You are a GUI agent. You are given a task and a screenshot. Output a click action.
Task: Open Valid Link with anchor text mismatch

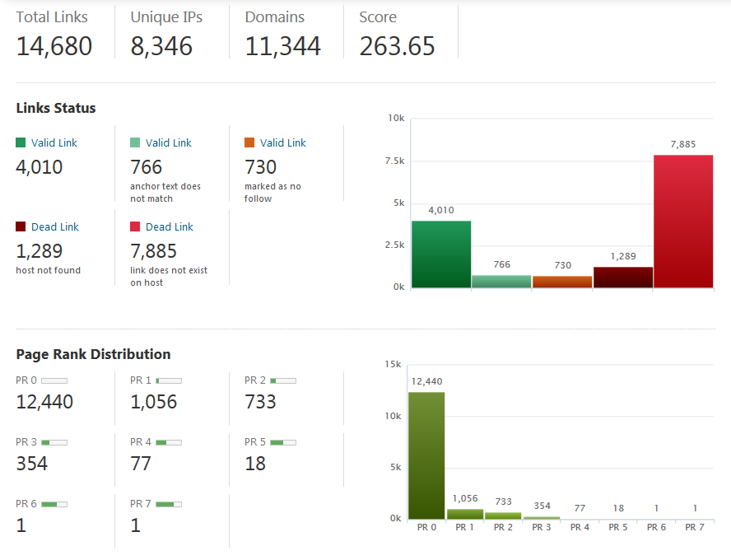168,142
